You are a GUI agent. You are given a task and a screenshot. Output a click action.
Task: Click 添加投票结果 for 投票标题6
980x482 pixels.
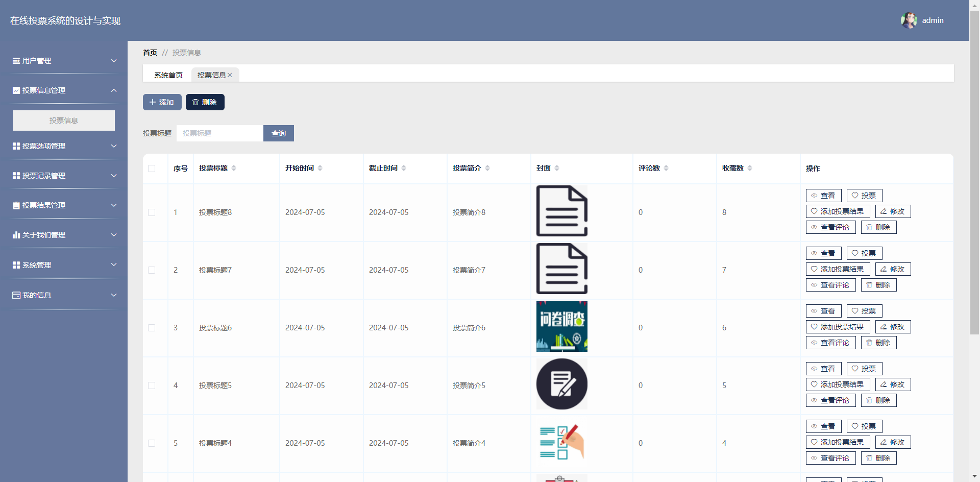[838, 327]
